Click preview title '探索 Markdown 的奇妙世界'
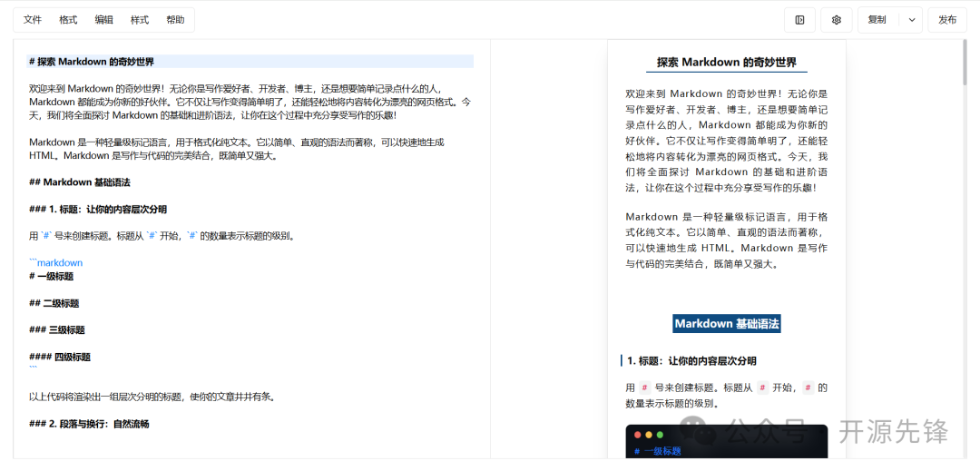The height and width of the screenshot is (471, 980). 727,62
